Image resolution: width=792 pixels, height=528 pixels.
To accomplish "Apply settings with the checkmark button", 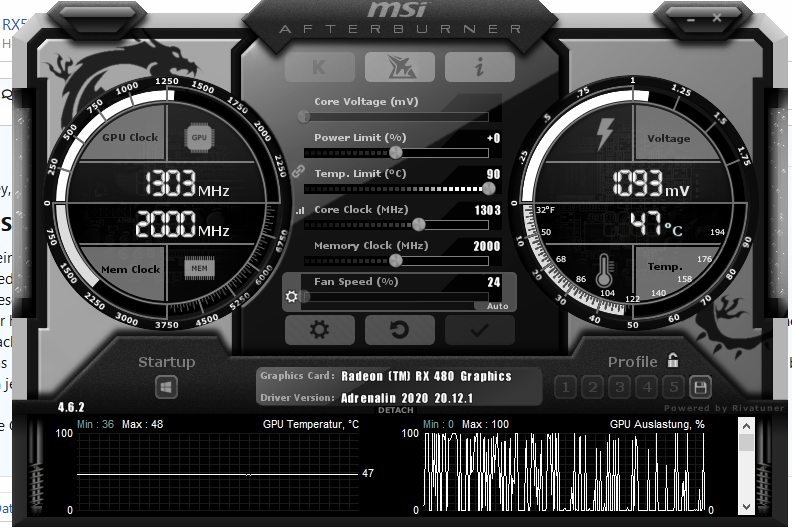I will (x=479, y=330).
